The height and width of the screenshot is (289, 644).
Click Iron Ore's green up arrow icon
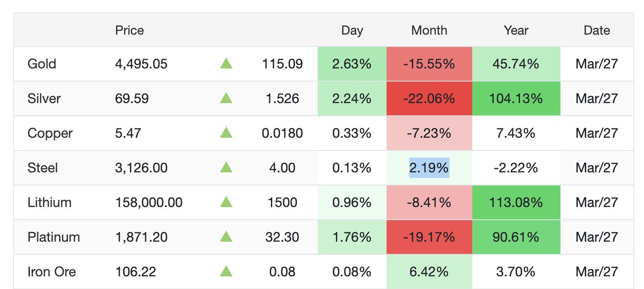pyautogui.click(x=226, y=272)
